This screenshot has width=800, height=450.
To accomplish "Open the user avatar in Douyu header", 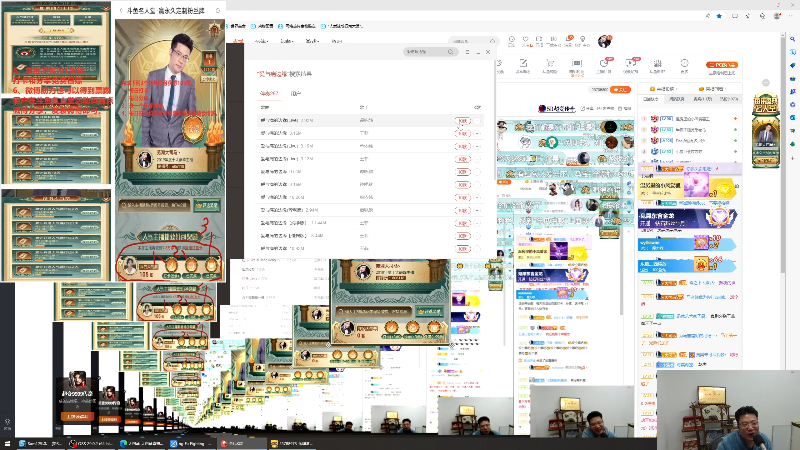I will coord(605,41).
